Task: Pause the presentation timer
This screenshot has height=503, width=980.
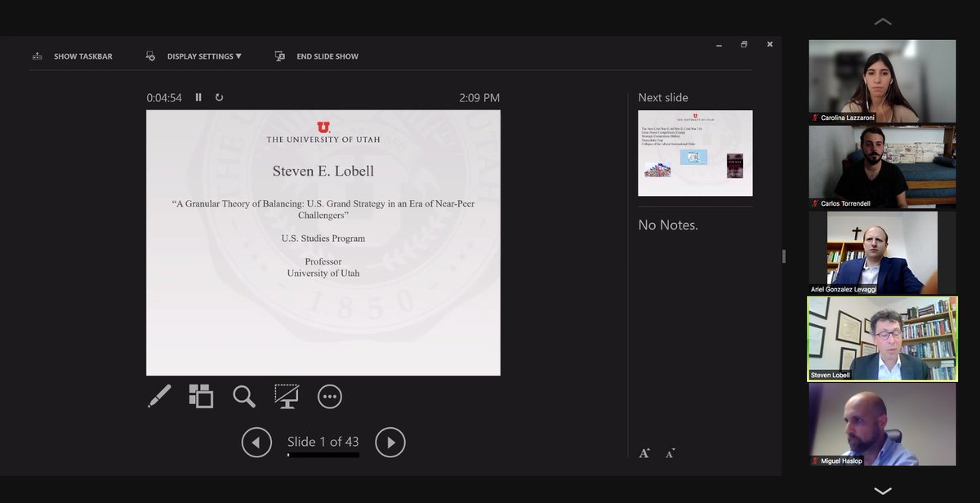Action: (x=198, y=97)
